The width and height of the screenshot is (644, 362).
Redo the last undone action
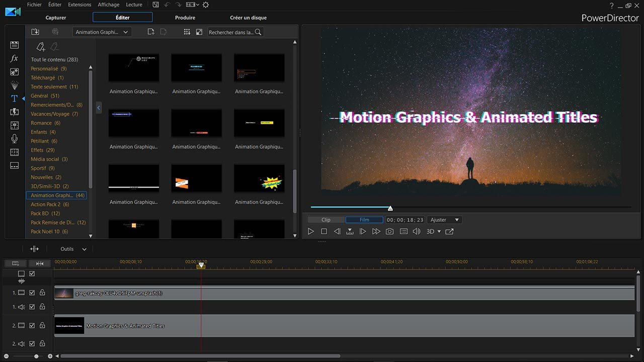tap(179, 5)
